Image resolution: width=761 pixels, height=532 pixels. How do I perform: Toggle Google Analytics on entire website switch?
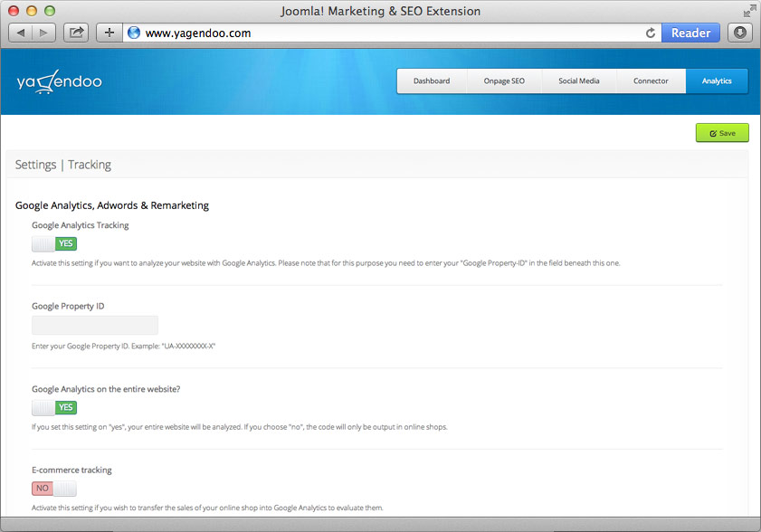coord(54,407)
